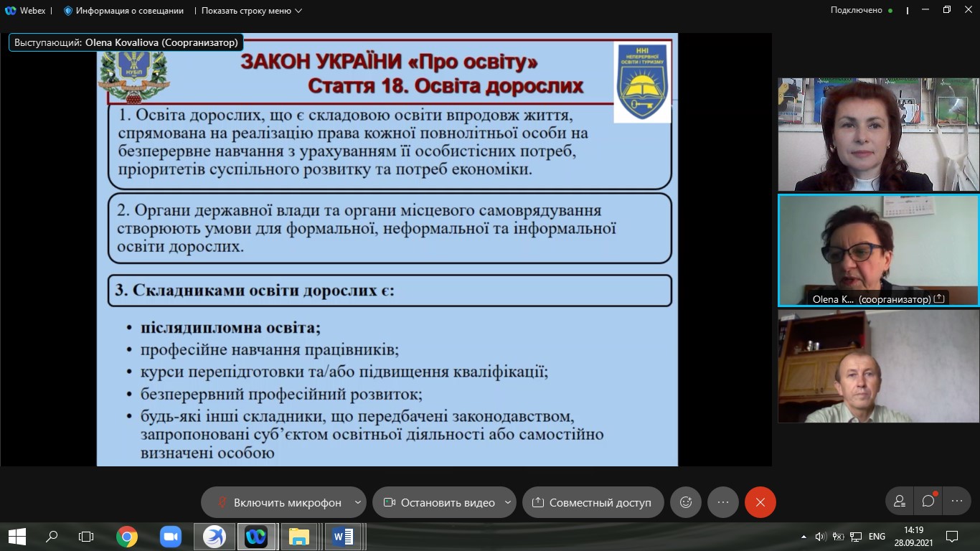Click the slide text Стаття 18. Освіта дорослих
Image resolution: width=980 pixels, height=551 pixels.
[x=445, y=86]
